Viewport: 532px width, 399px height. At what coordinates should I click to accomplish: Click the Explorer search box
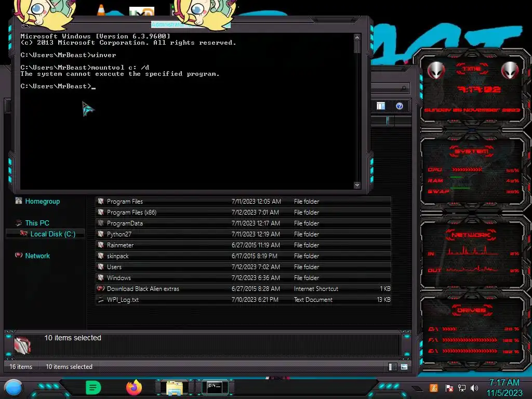[390, 88]
